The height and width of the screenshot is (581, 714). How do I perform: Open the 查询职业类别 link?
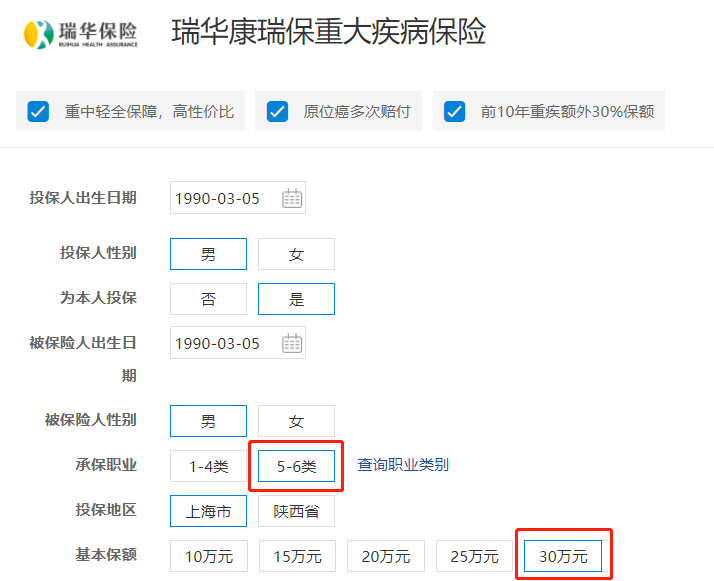pyautogui.click(x=403, y=465)
